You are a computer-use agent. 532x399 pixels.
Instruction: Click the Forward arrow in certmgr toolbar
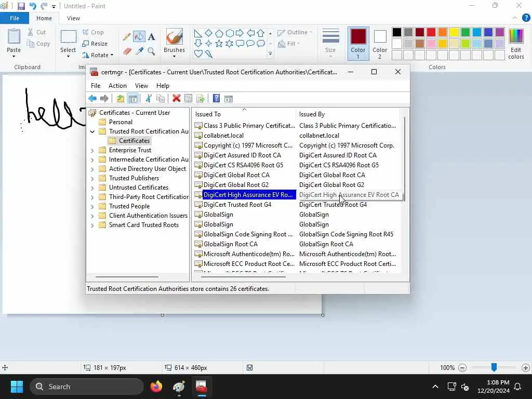[104, 99]
